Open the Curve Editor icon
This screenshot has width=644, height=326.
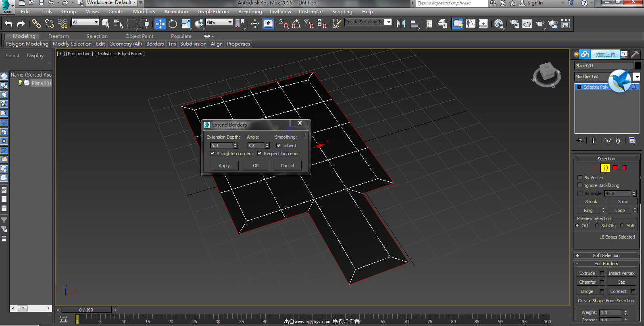point(471,24)
